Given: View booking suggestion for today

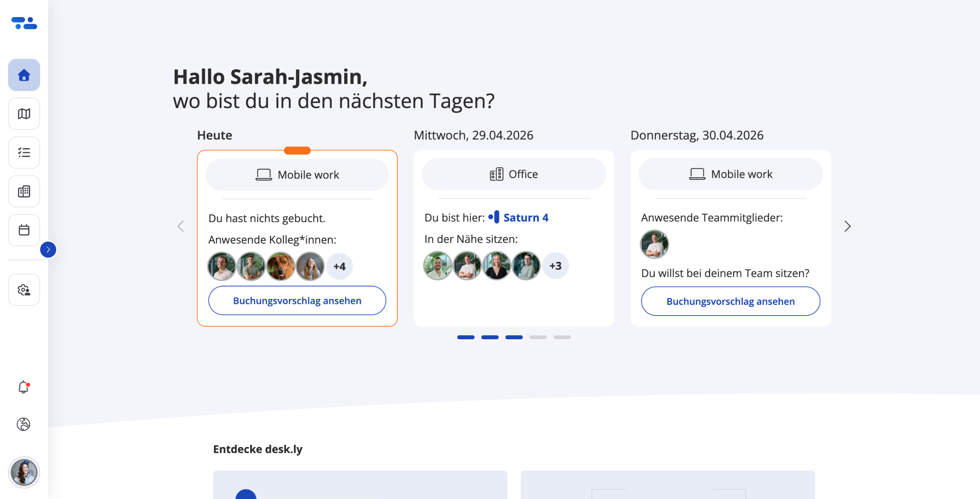Looking at the screenshot, I should (297, 301).
